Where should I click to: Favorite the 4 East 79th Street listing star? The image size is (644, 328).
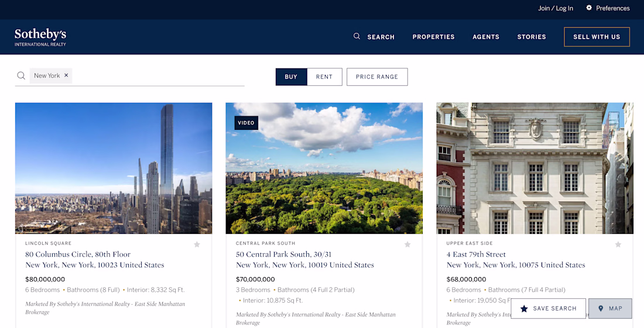click(618, 244)
